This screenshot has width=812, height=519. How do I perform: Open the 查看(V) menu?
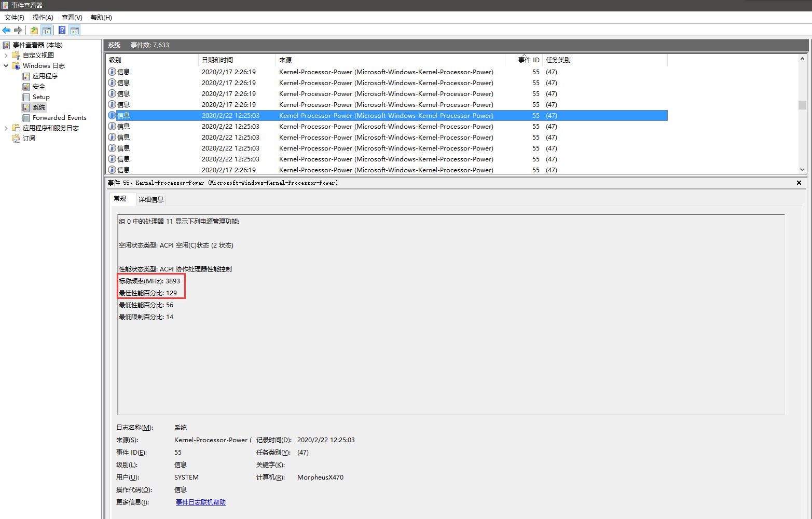(x=72, y=18)
